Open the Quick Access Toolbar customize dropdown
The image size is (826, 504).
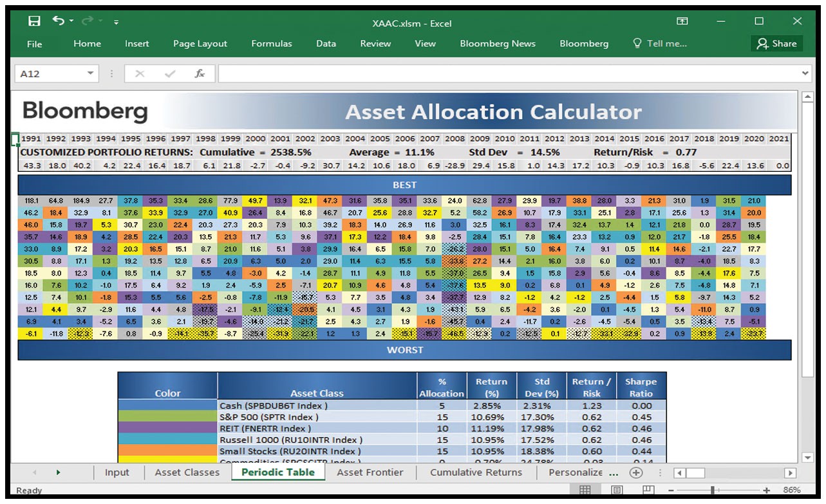(117, 21)
